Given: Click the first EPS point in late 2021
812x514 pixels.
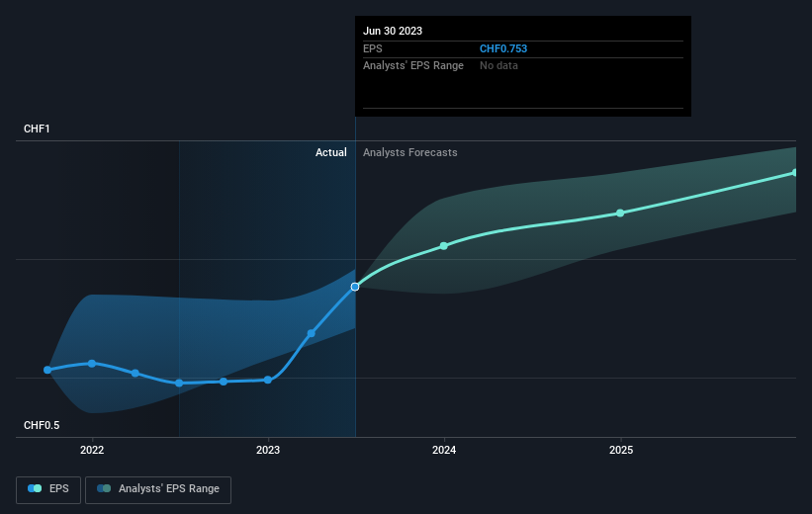Looking at the screenshot, I should pos(47,370).
